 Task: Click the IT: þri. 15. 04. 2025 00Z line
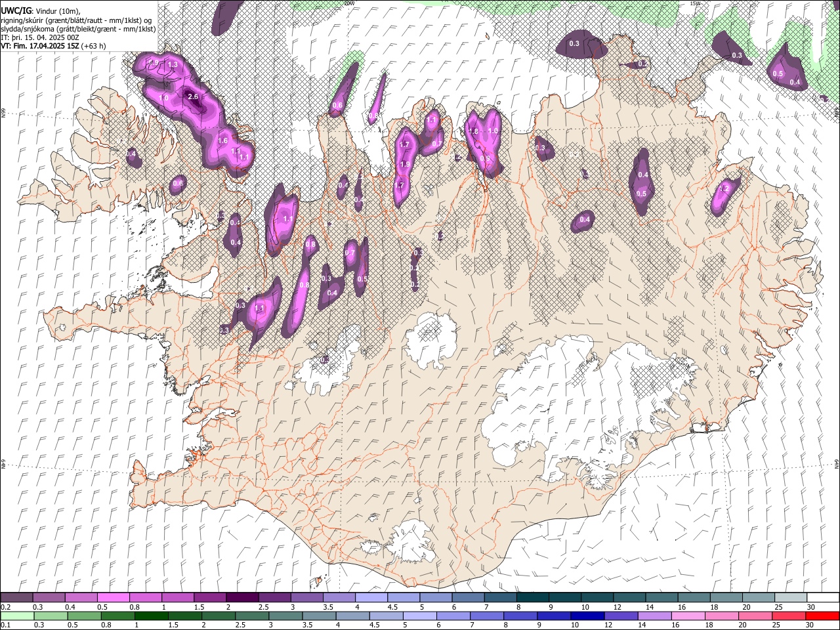coord(39,37)
